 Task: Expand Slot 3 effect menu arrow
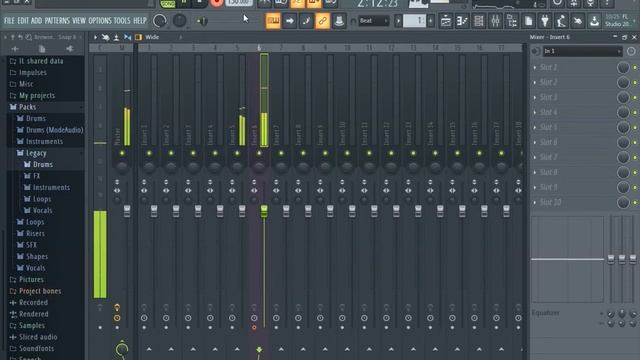pos(535,97)
